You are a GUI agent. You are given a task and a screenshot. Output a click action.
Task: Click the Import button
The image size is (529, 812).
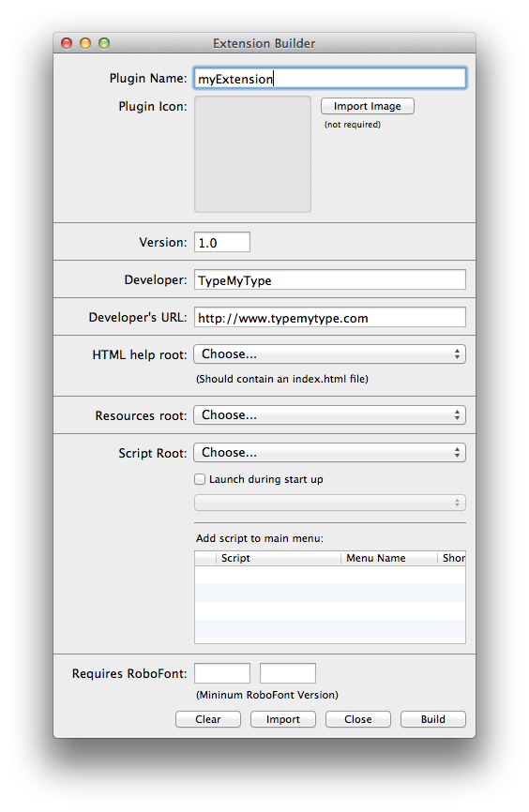[283, 719]
